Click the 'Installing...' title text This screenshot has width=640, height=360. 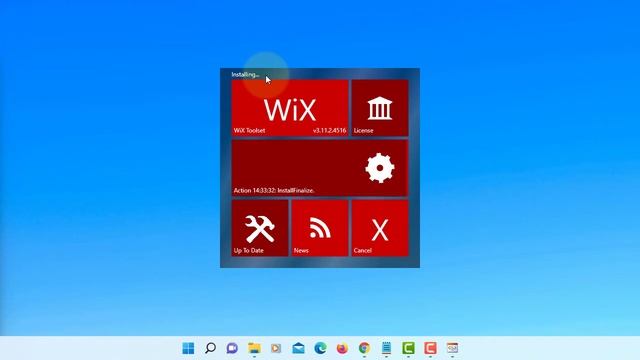point(245,75)
